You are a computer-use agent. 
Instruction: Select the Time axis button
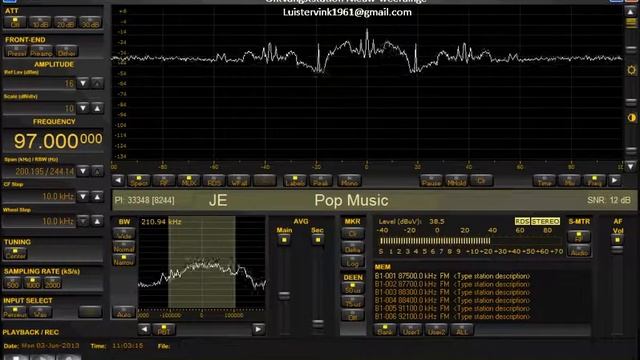pos(544,181)
